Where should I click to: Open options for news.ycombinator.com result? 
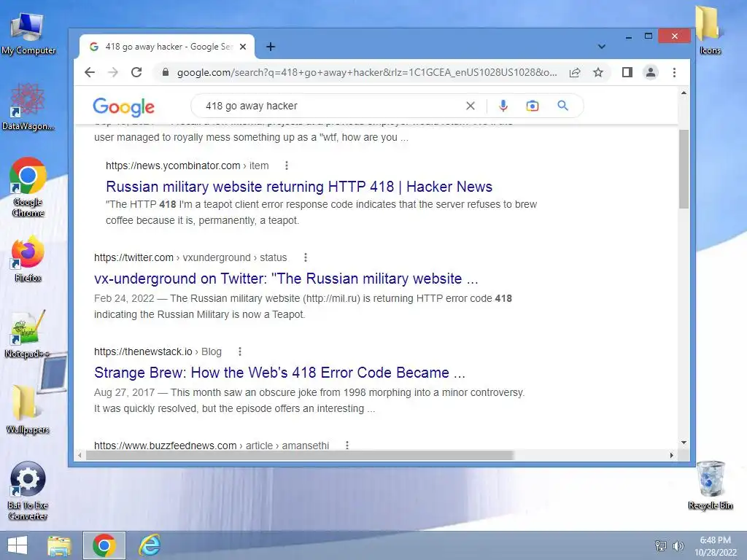tap(286, 166)
